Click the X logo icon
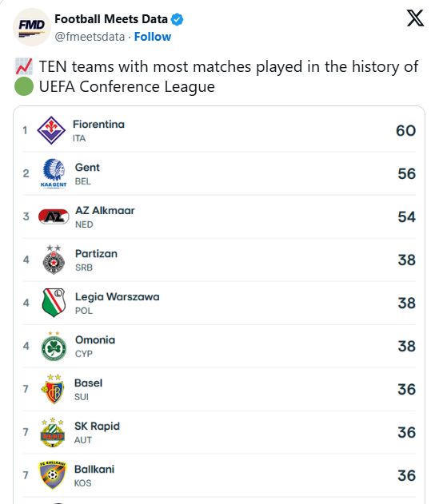 pyautogui.click(x=415, y=18)
